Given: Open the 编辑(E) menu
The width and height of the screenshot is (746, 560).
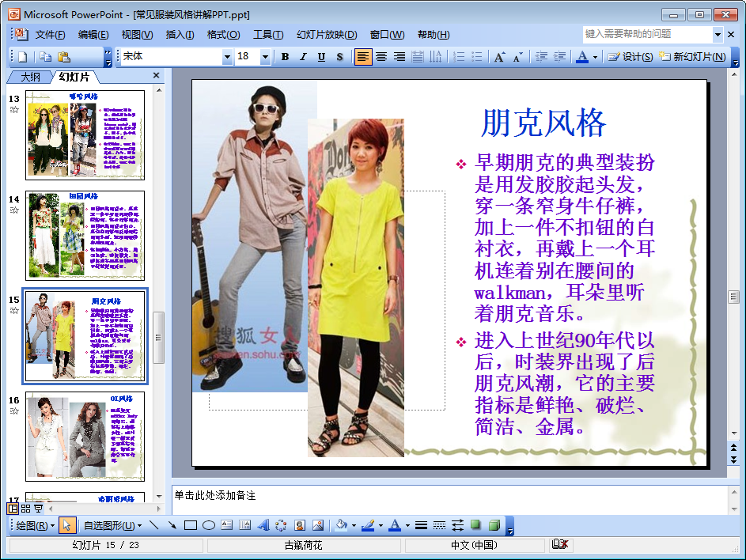Looking at the screenshot, I should click(93, 35).
